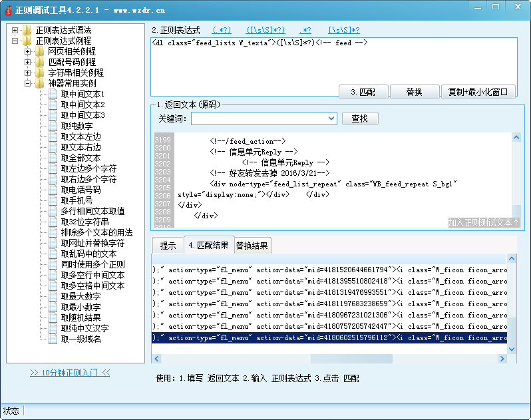This screenshot has width=531, height=420.
Task: Click the folder icon of 神器常用实例
Action: coord(40,83)
